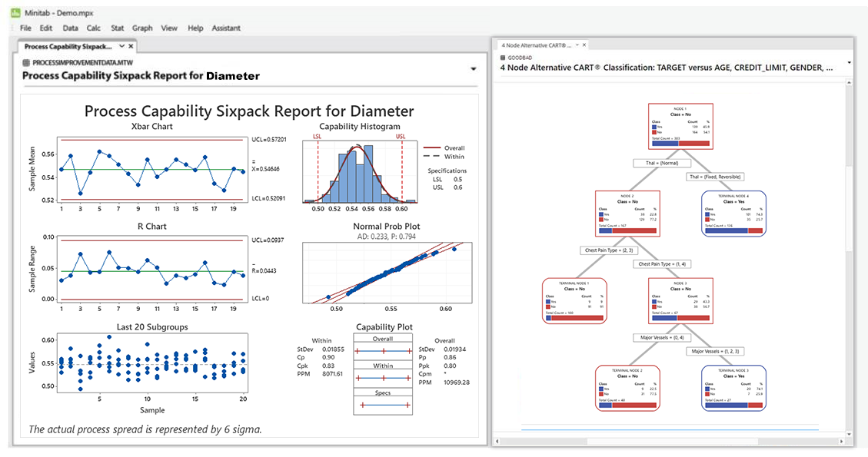Open the File menu

(x=25, y=28)
